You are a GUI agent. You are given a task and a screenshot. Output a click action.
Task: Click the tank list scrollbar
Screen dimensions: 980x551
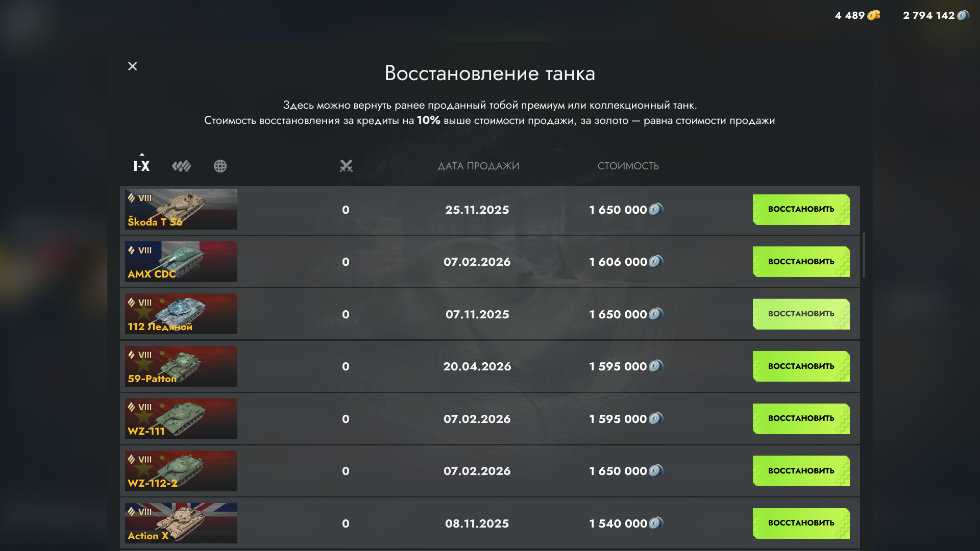[x=864, y=255]
